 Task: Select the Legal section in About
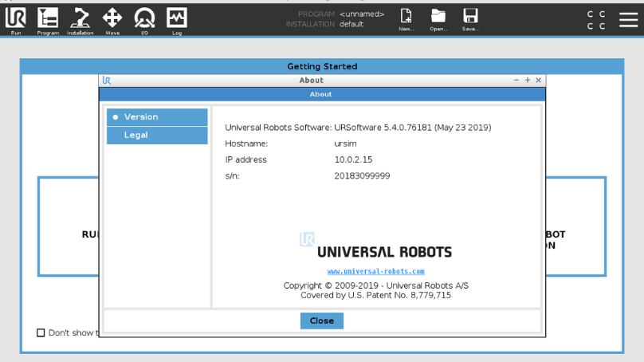point(157,136)
